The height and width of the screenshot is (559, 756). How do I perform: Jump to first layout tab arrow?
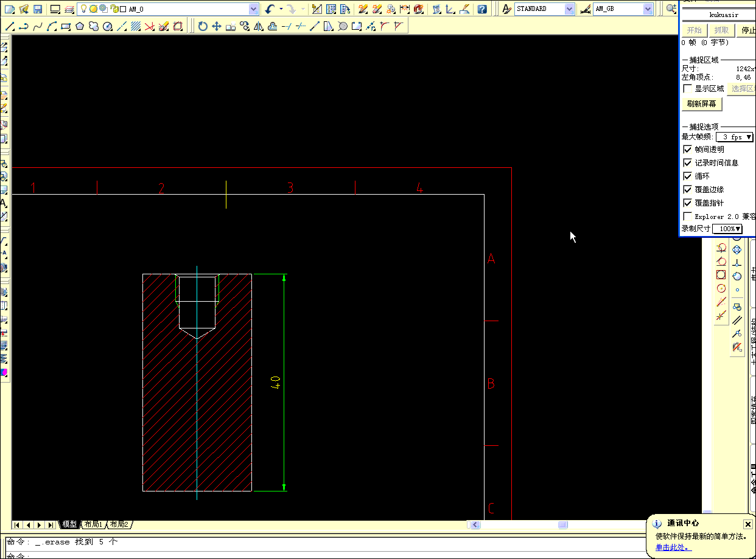click(x=16, y=525)
